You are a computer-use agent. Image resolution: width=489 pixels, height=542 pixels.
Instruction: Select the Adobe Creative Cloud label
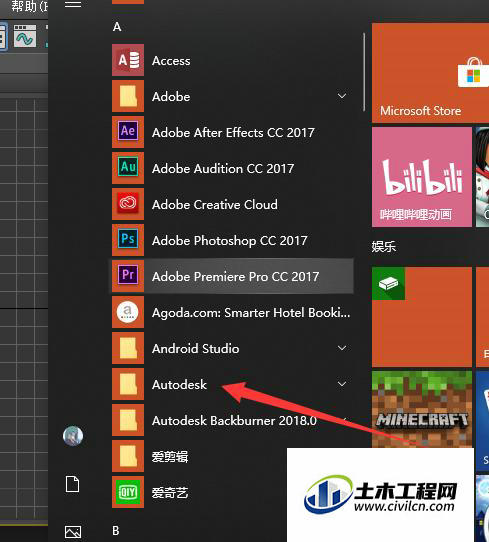tap(215, 205)
